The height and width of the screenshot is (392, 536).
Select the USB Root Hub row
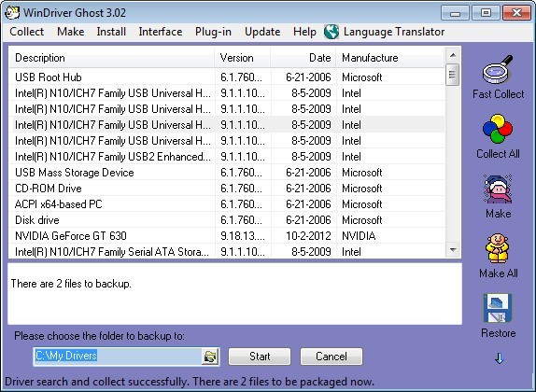point(227,77)
